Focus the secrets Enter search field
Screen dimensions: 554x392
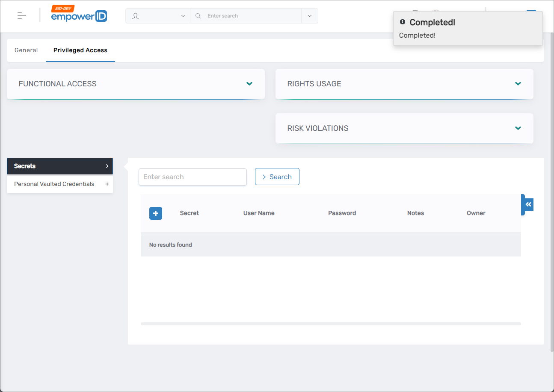(193, 177)
